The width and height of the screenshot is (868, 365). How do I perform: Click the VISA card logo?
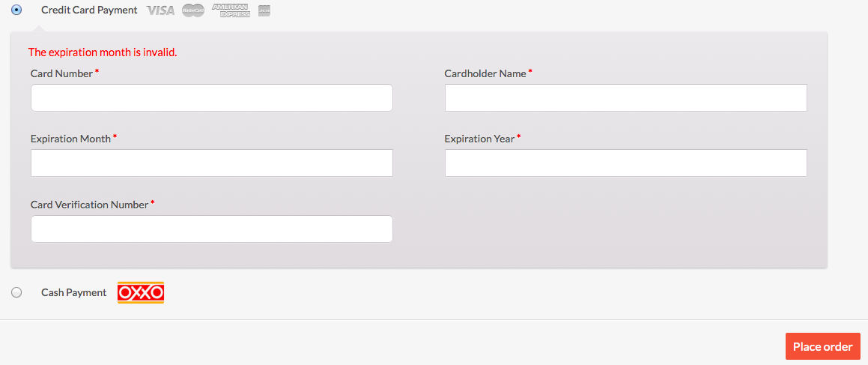click(x=160, y=10)
